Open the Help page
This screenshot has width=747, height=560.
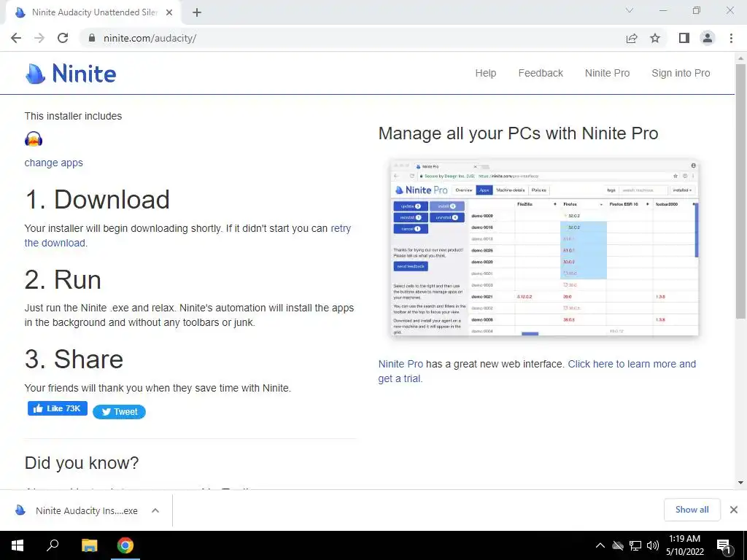[x=485, y=73]
